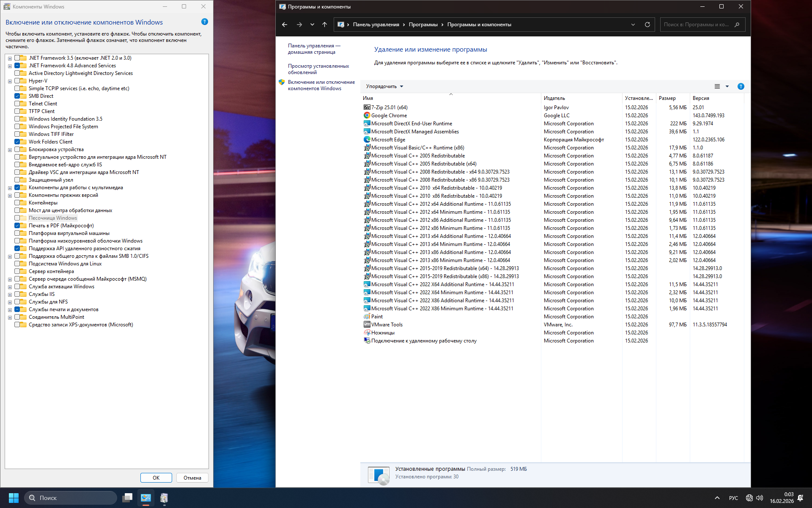This screenshot has width=812, height=508.
Task: Click the back arrow navigation button
Action: pos(285,25)
